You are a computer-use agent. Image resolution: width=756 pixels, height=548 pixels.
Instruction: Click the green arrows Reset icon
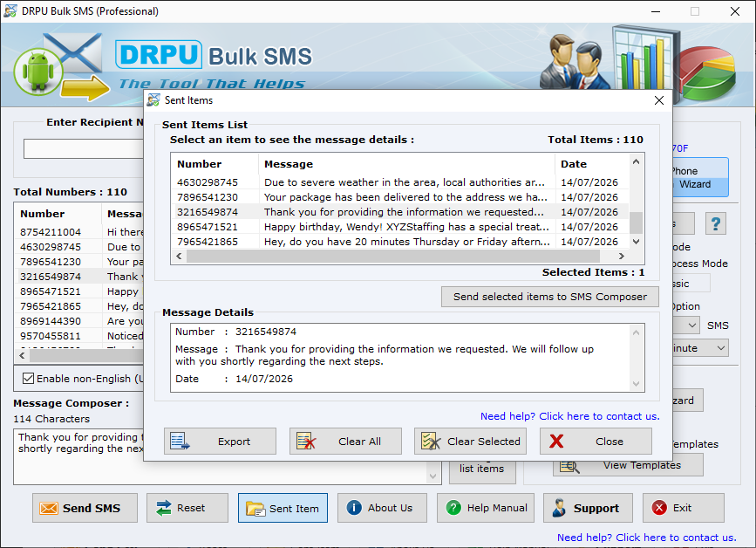(163, 508)
